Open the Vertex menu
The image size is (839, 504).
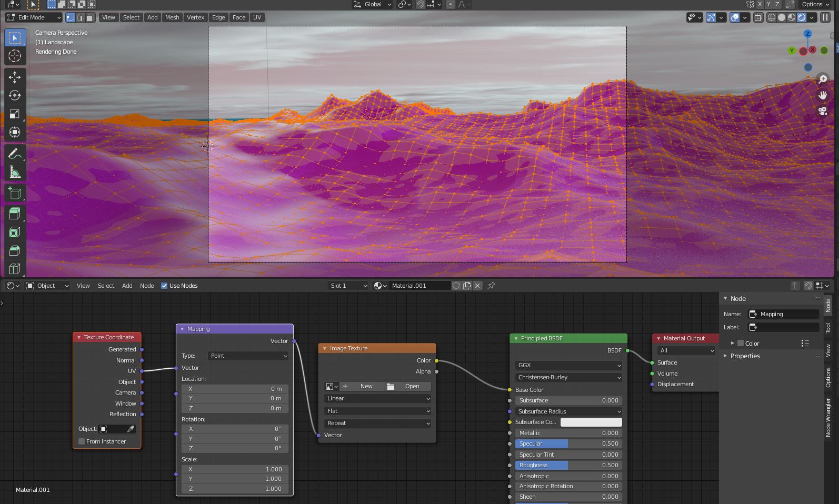point(195,17)
